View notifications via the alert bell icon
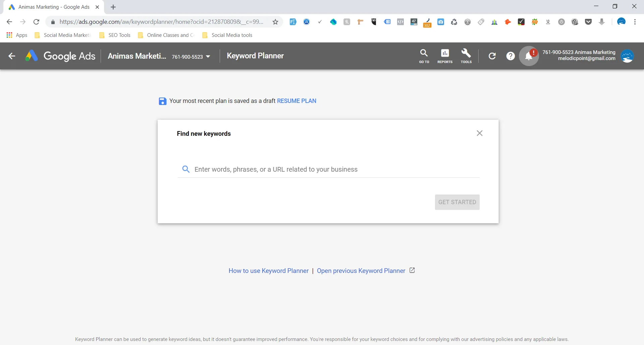 [529, 56]
